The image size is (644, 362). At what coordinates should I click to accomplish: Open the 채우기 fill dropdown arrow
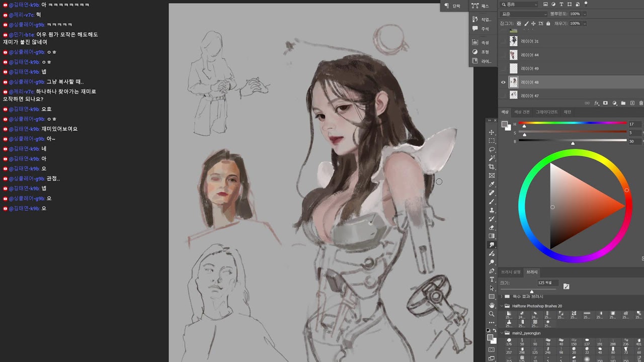585,24
